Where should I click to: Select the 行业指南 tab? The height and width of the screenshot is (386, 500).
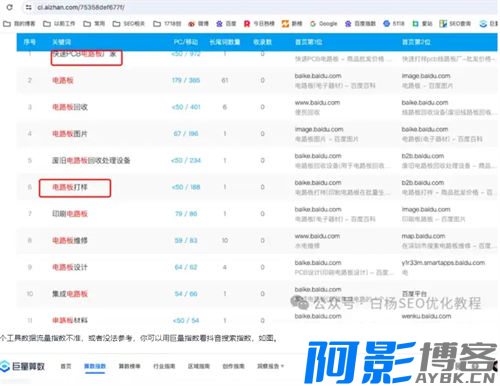point(164,366)
